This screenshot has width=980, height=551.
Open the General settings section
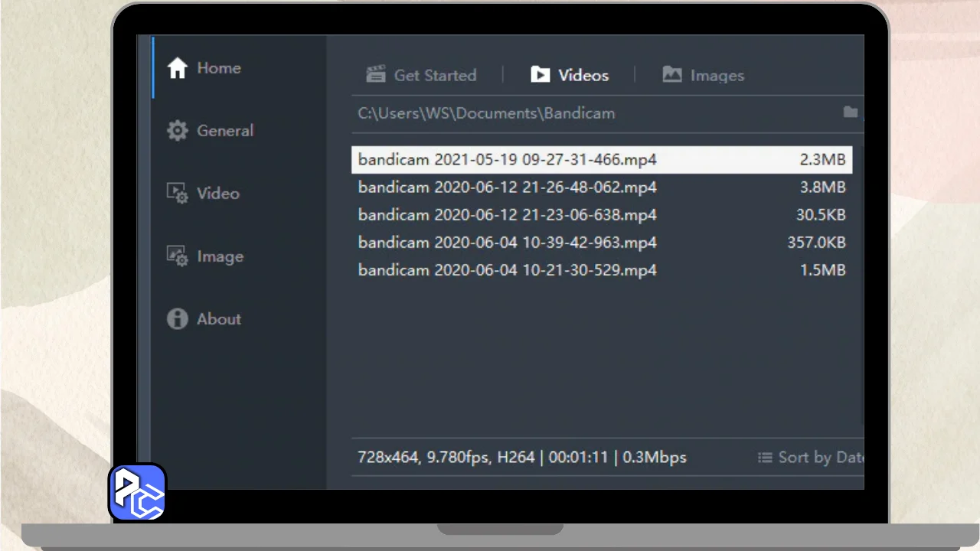[225, 131]
